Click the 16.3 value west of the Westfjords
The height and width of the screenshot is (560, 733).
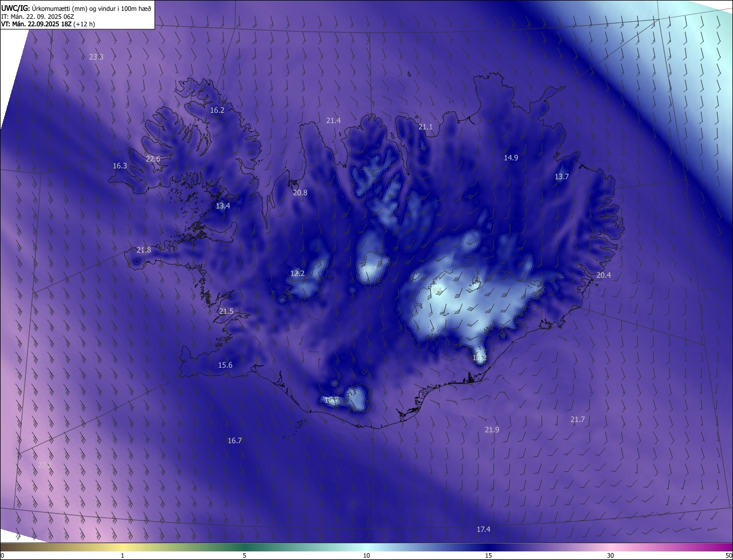click(x=120, y=165)
